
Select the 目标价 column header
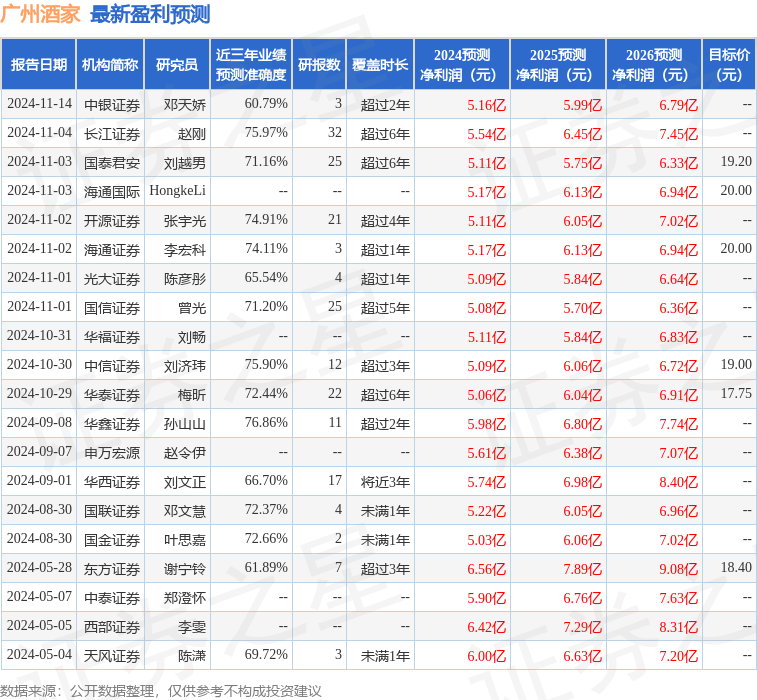729,64
